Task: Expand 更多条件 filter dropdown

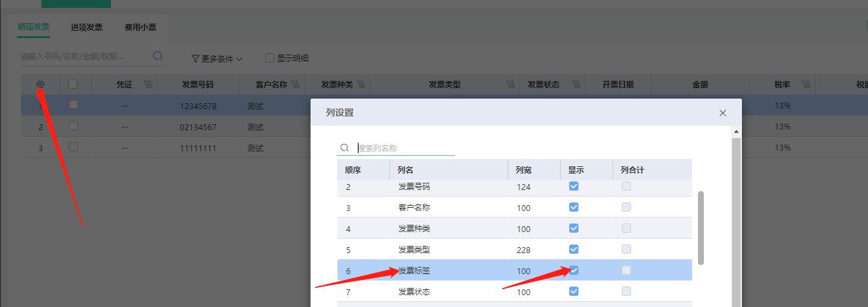Action: (x=217, y=59)
